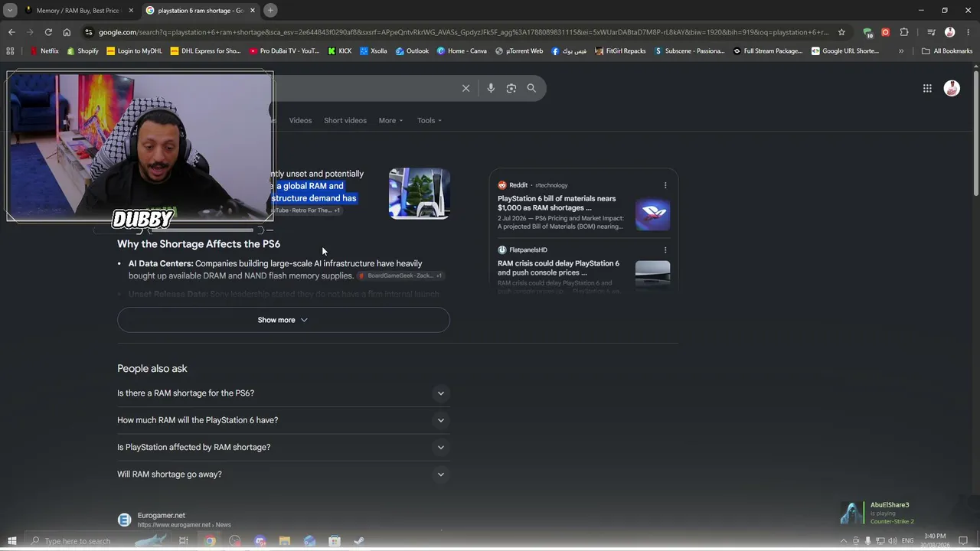Screen dimensions: 980x551
Task: Open the Home - Canva bookmark
Action: point(462,51)
